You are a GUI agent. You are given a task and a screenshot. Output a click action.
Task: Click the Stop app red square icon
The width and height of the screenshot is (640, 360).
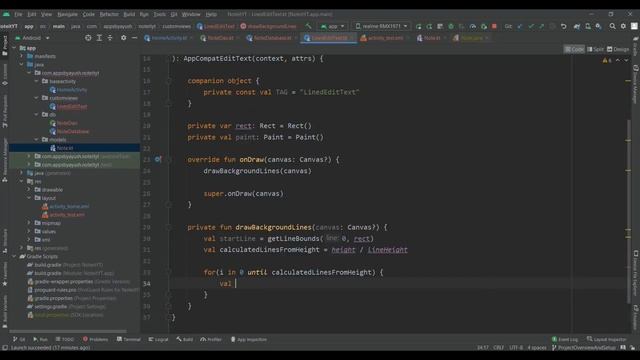coord(494,26)
